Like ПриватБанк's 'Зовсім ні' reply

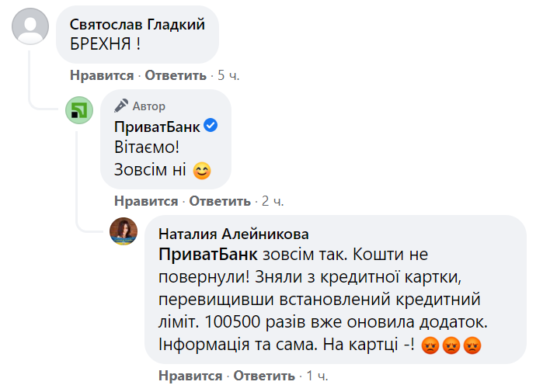tap(146, 201)
